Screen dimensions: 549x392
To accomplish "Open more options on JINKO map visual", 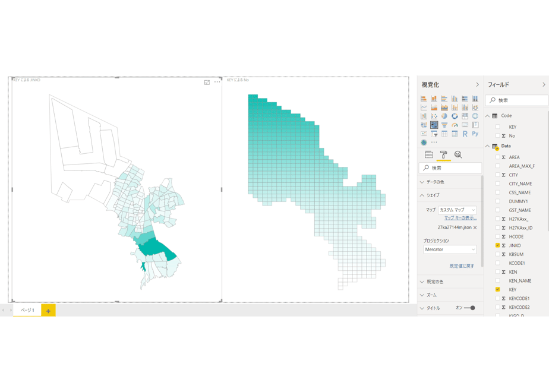I will (217, 82).
